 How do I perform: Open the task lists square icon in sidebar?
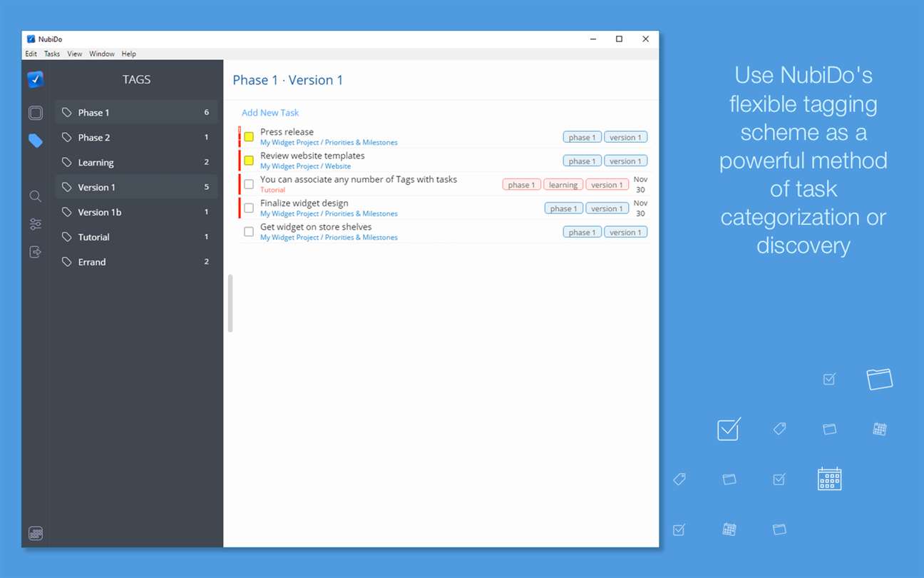[x=35, y=113]
